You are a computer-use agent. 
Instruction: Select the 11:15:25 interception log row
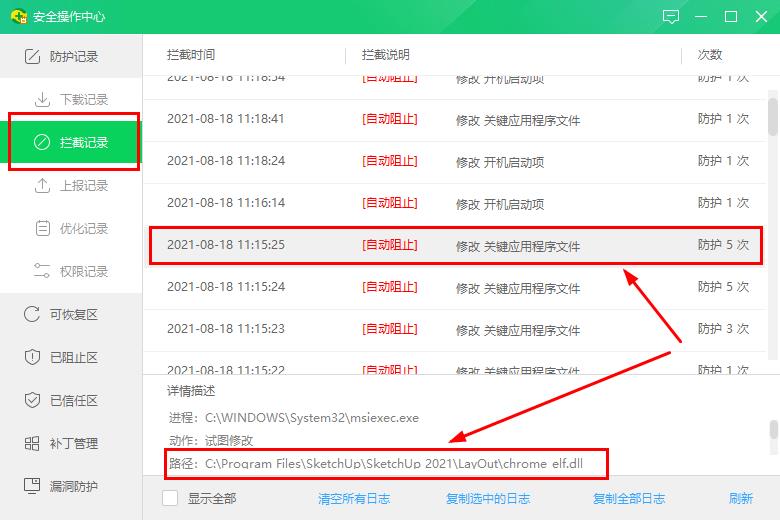(455, 245)
